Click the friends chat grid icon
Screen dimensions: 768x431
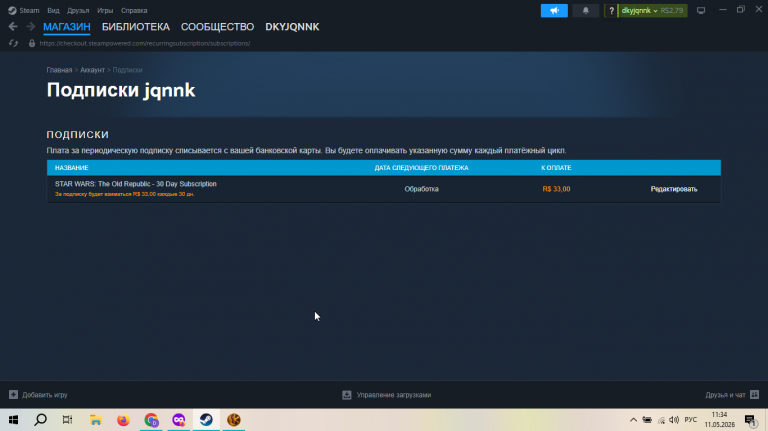[754, 394]
